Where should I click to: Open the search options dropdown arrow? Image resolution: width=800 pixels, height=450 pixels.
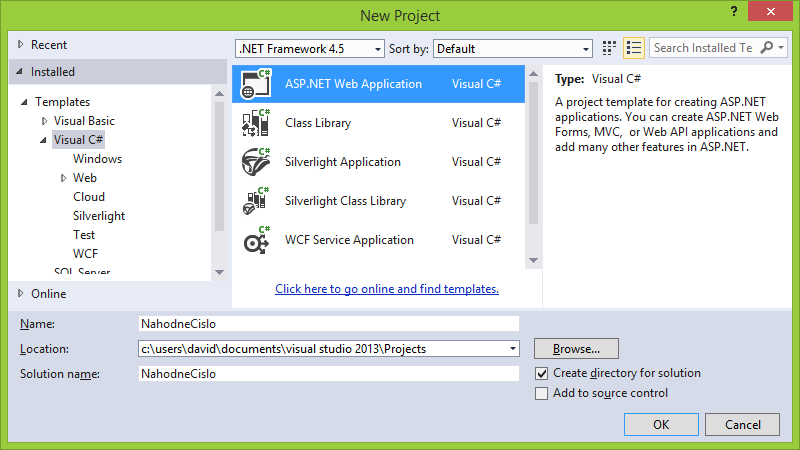(x=781, y=47)
